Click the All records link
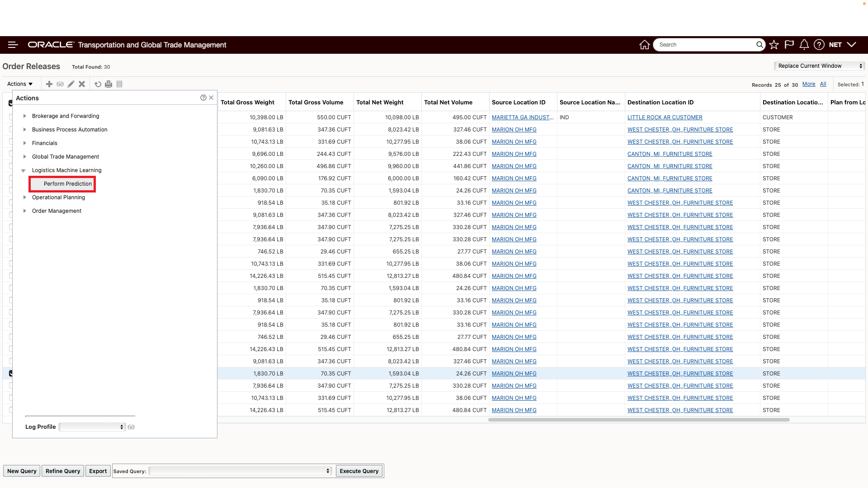 click(x=823, y=84)
